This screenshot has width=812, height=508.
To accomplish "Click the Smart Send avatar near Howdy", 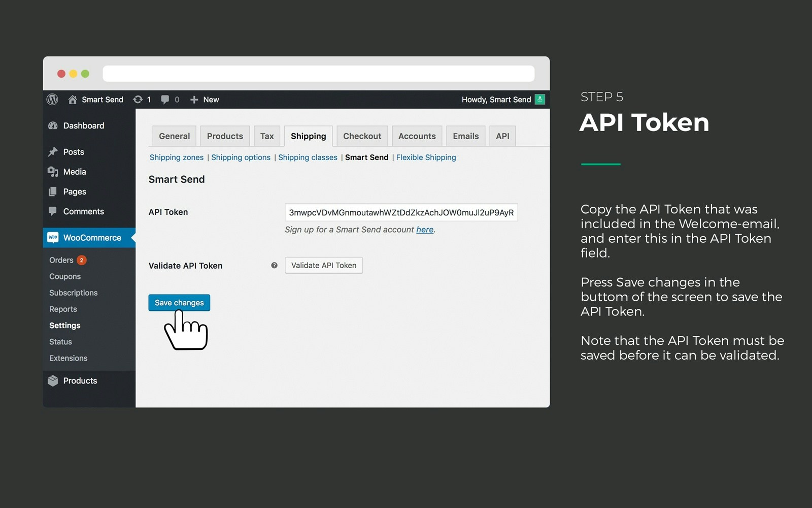I will (x=539, y=100).
